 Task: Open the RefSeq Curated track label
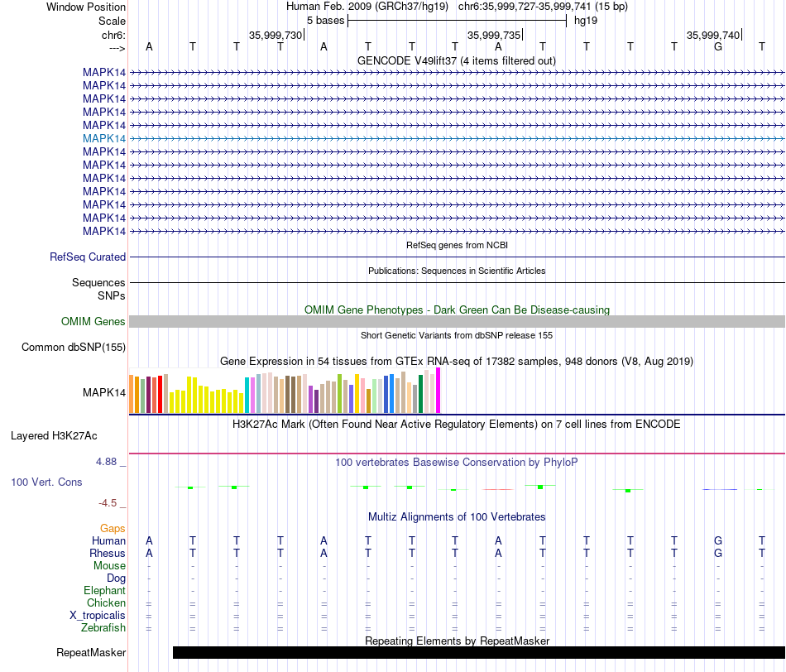pyautogui.click(x=88, y=257)
